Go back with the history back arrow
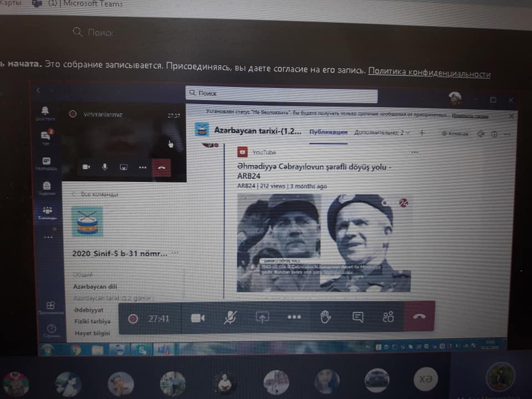 tap(38, 90)
